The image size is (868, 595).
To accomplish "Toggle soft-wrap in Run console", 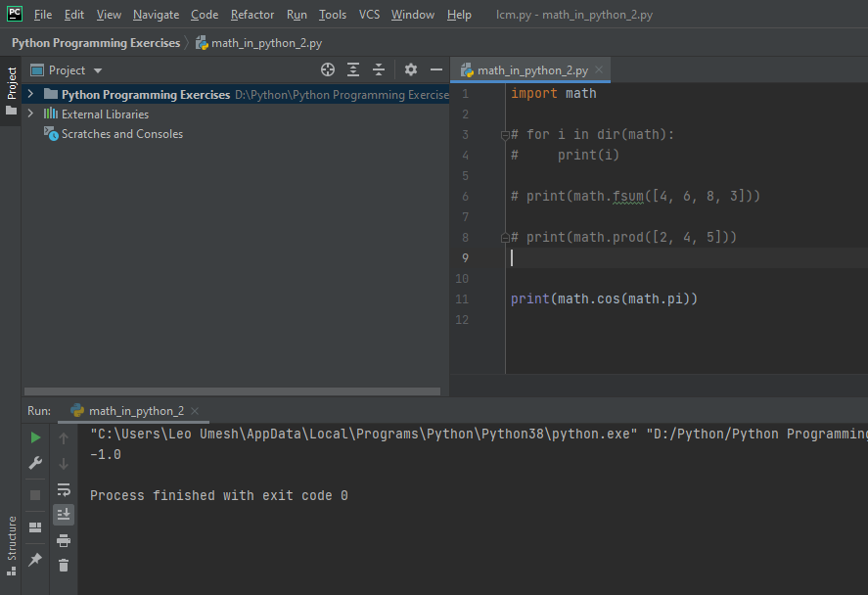I will click(64, 489).
